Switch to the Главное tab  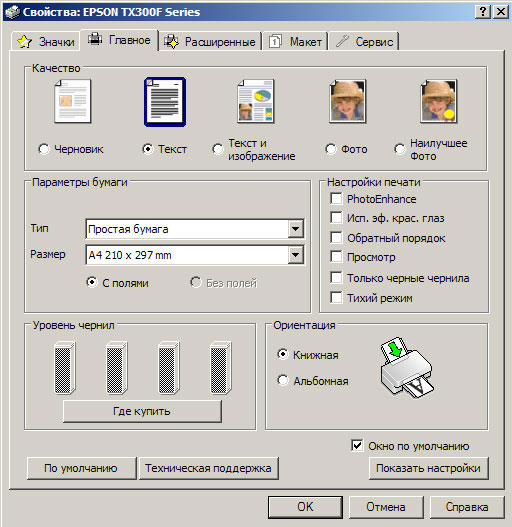119,40
